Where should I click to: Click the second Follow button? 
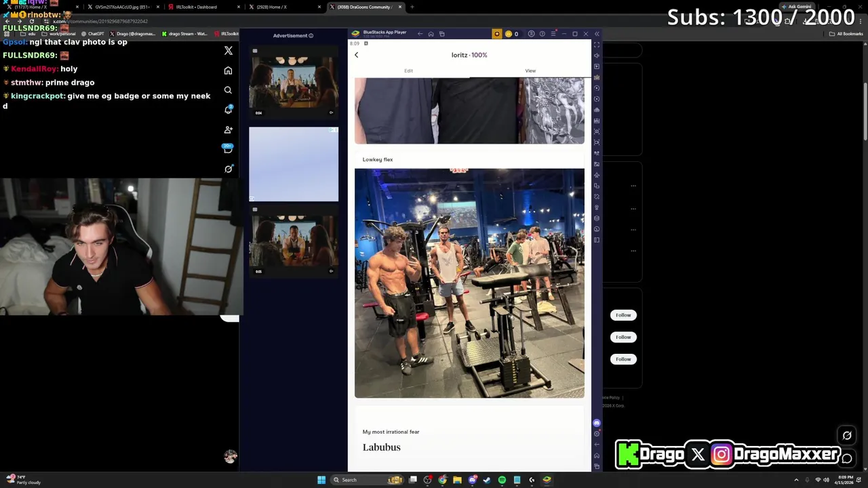click(x=623, y=337)
